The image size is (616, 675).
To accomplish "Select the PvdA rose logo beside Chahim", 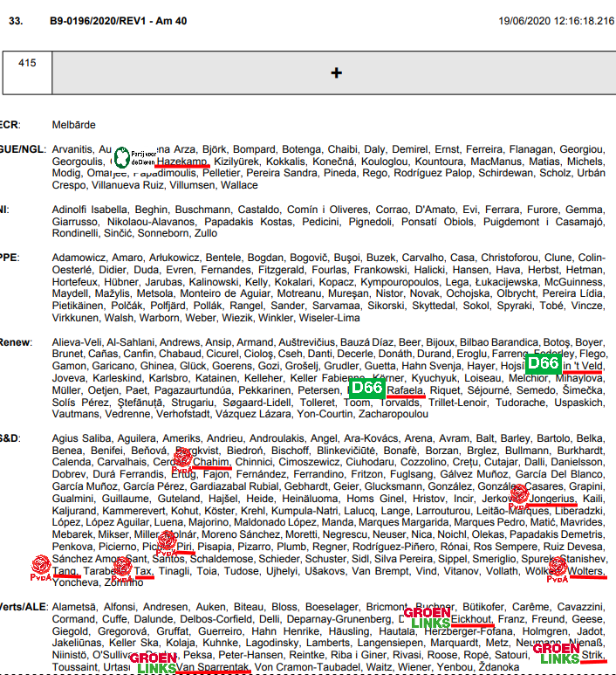I will pos(182,461).
